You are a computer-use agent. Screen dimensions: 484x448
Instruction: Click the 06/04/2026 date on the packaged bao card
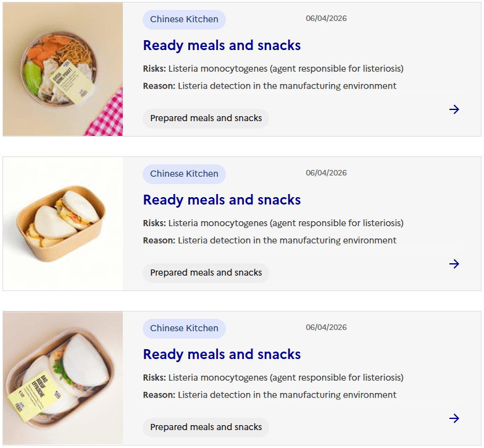[326, 328]
